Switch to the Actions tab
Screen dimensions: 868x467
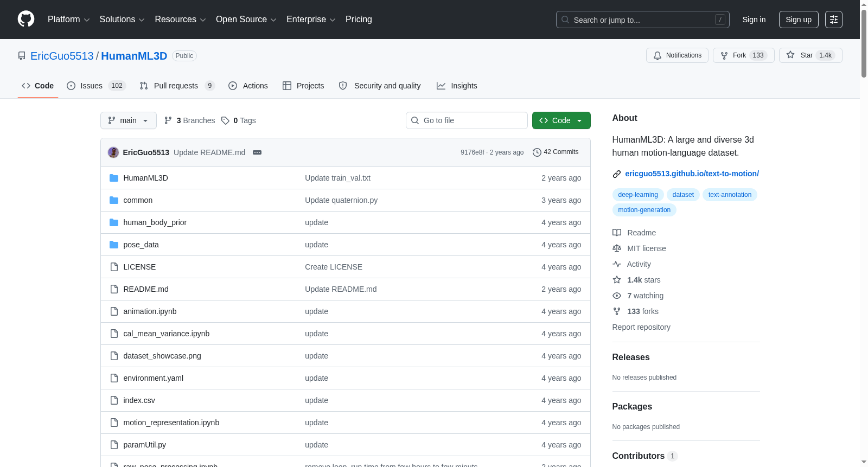pyautogui.click(x=248, y=86)
